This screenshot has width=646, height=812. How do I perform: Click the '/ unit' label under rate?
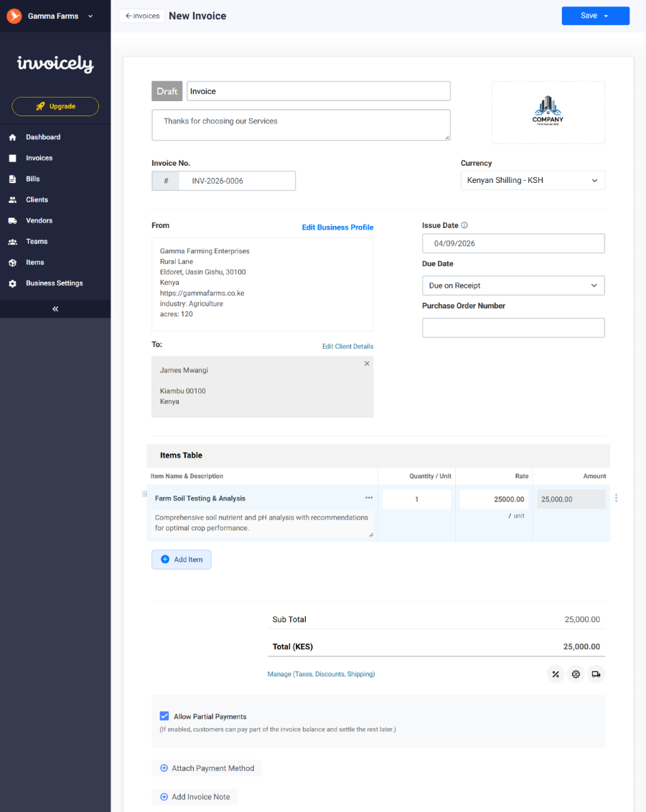(517, 516)
